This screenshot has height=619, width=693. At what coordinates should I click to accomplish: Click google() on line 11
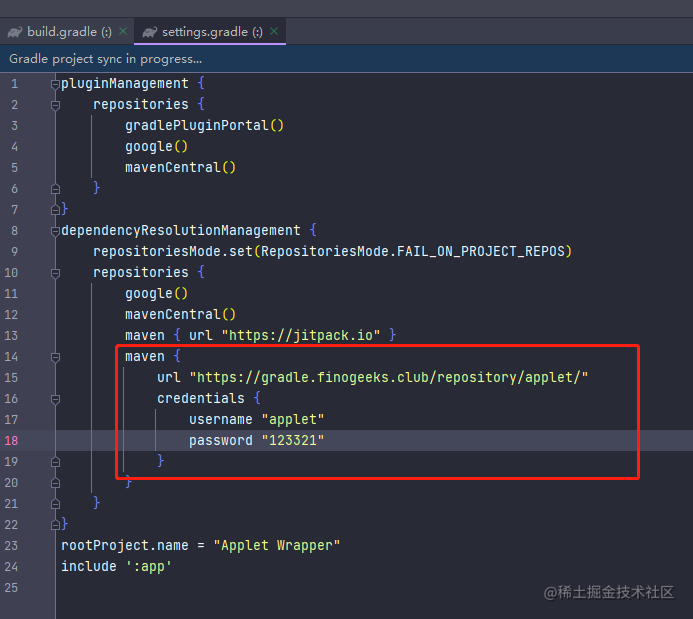(156, 293)
